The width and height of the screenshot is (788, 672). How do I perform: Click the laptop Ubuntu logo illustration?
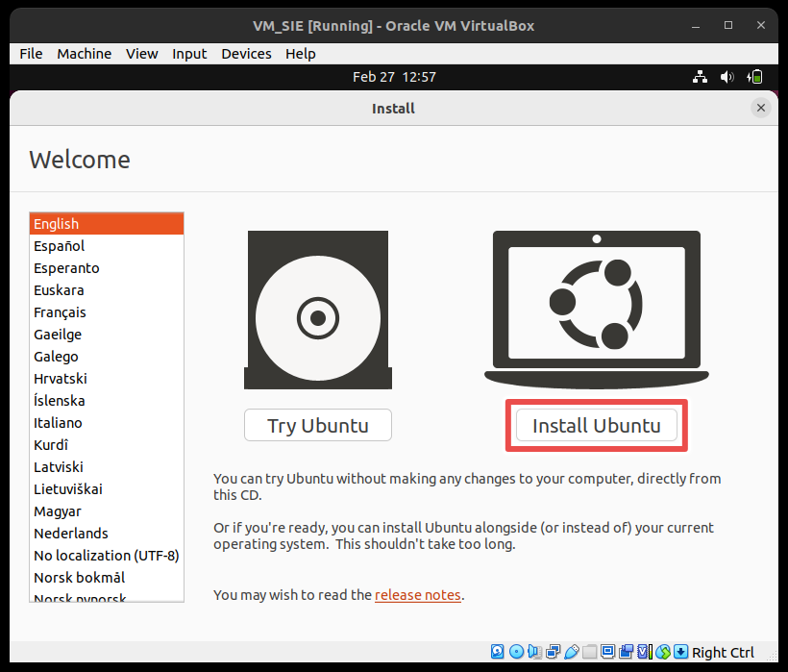(597, 310)
